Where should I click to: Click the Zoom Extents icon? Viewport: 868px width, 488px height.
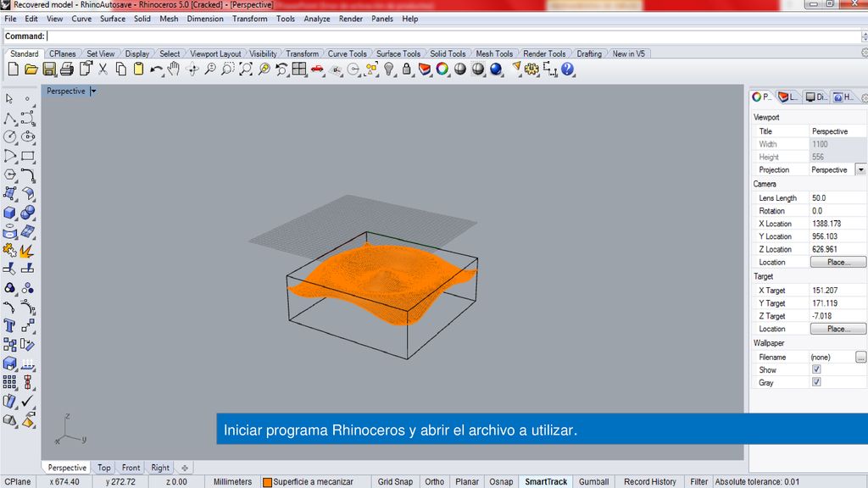[x=245, y=69]
